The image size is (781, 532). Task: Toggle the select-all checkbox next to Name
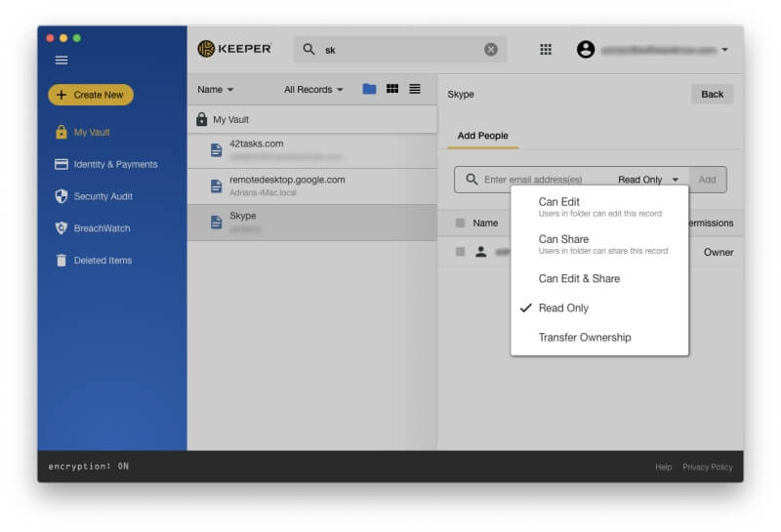460,223
